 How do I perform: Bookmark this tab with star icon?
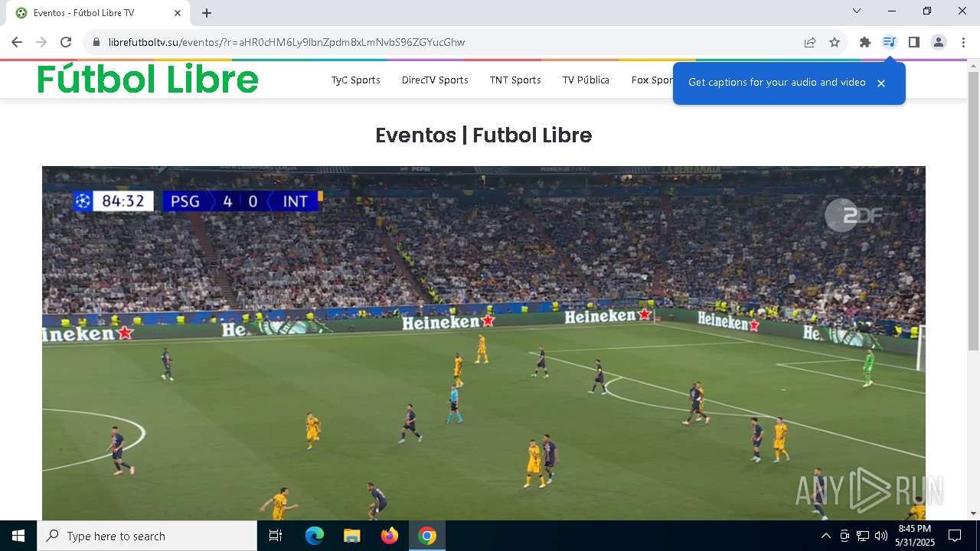click(x=835, y=42)
